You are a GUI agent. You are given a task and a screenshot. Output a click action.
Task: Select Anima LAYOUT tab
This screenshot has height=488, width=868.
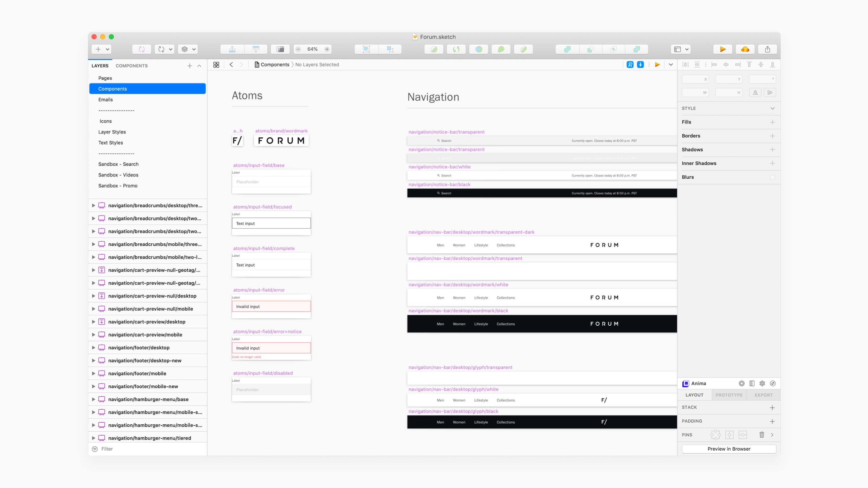coord(694,395)
